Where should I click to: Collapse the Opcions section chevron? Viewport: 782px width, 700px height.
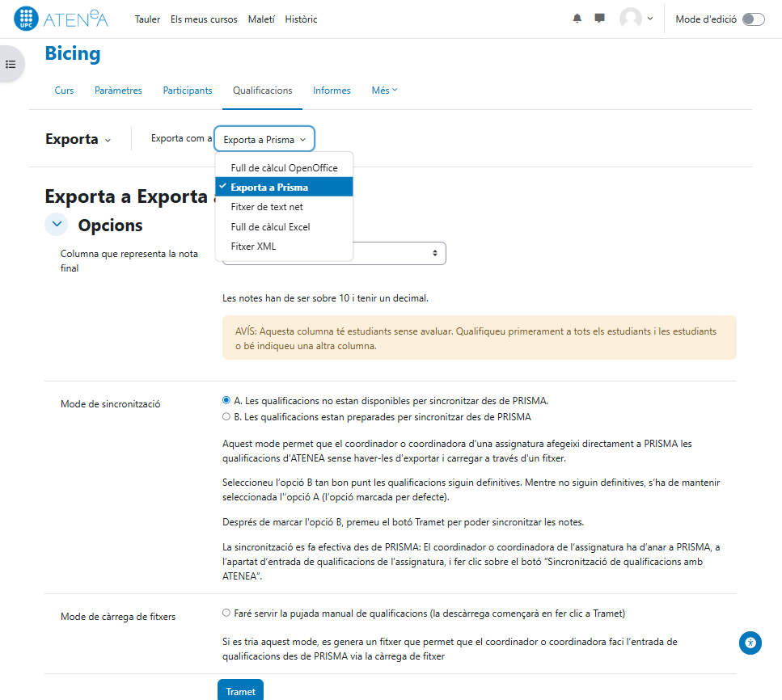click(57, 225)
